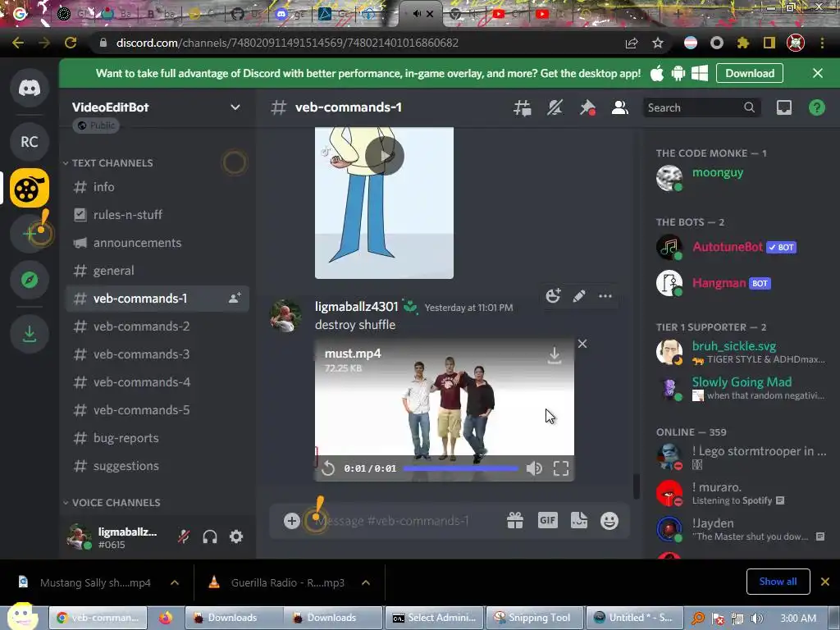Replay the must.mp4 video
The width and height of the screenshot is (840, 630).
[x=328, y=468]
